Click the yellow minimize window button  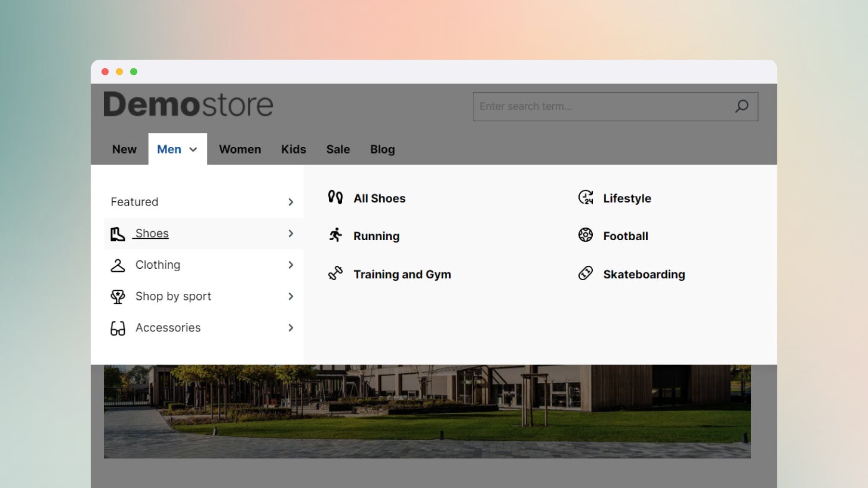point(119,72)
